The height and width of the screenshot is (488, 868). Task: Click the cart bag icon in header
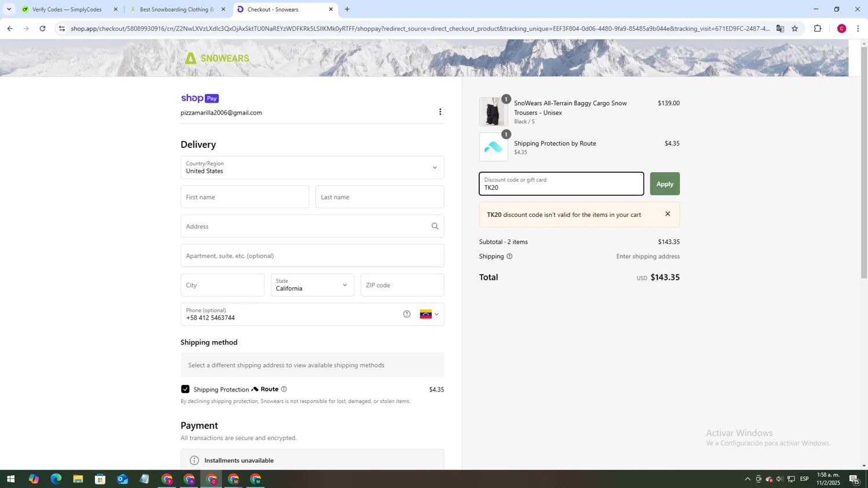point(674,58)
